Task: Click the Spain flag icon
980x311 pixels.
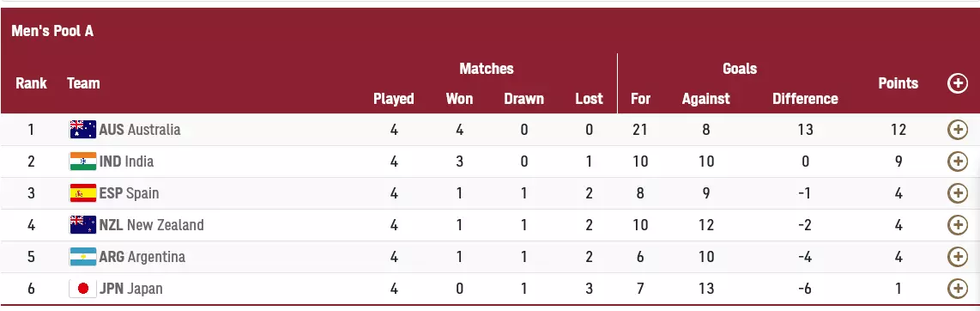Action: (82, 192)
